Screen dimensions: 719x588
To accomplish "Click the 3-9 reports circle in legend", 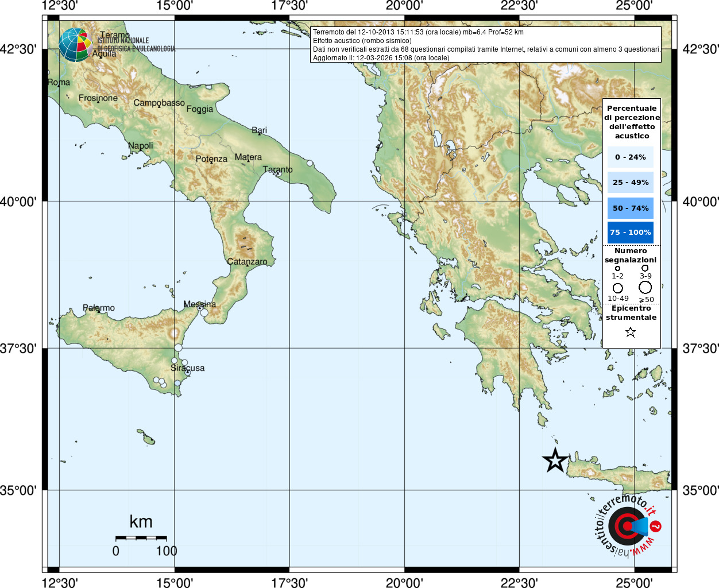I will tap(645, 268).
